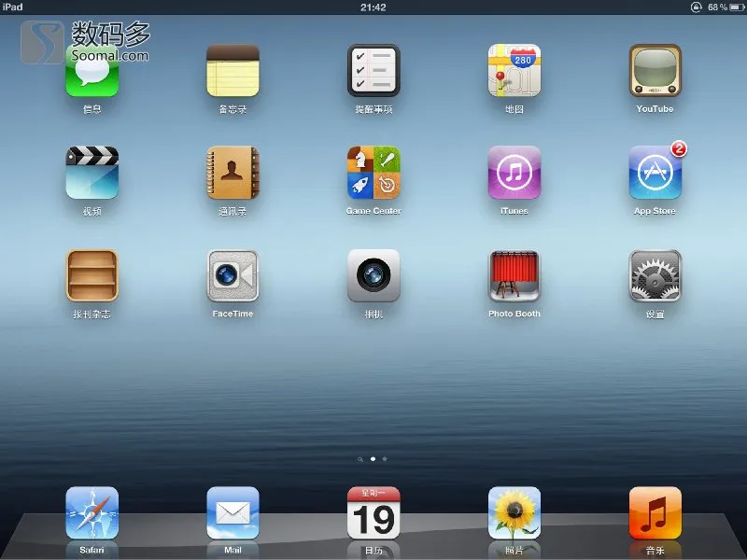
Task: Open the Notes (备忘录) app
Action: pyautogui.click(x=233, y=71)
